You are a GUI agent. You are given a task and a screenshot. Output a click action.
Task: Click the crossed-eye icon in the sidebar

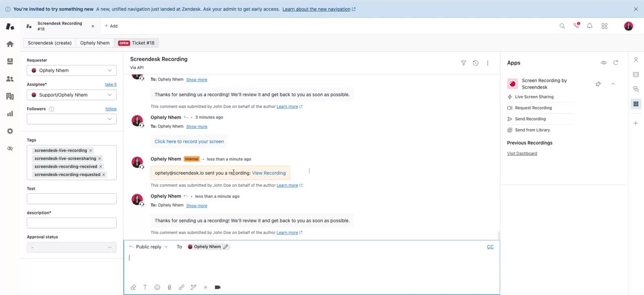coord(10,149)
